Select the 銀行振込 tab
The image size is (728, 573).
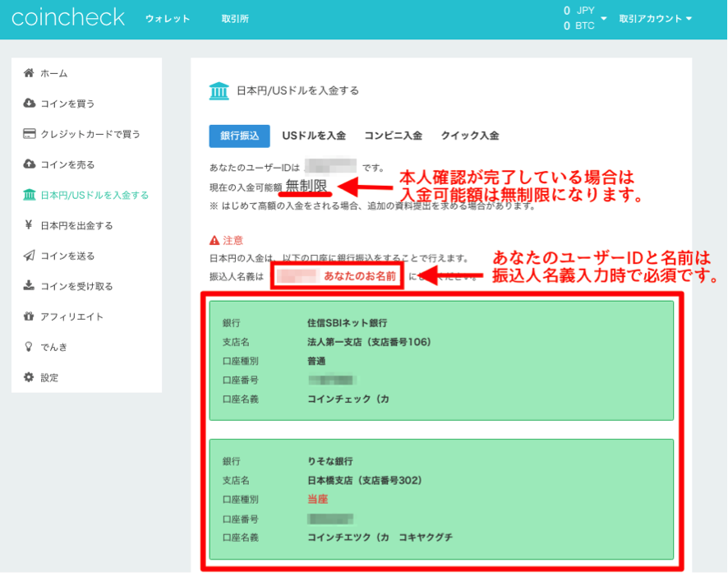(240, 136)
